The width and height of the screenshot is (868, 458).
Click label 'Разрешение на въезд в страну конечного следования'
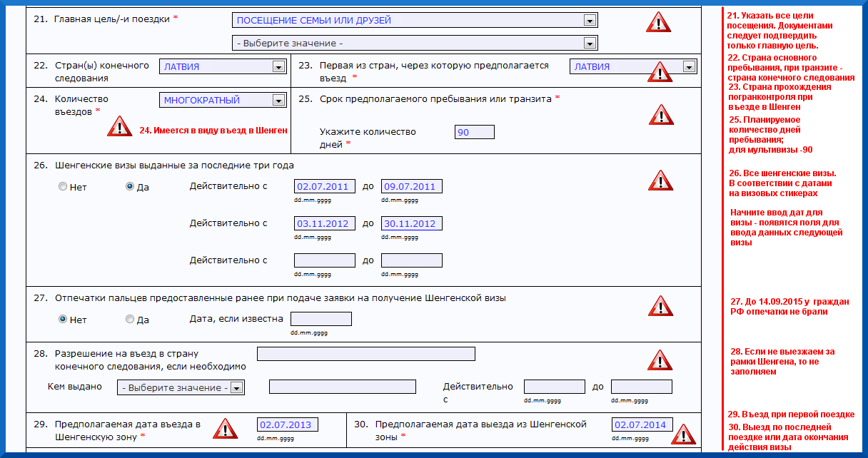(x=150, y=360)
